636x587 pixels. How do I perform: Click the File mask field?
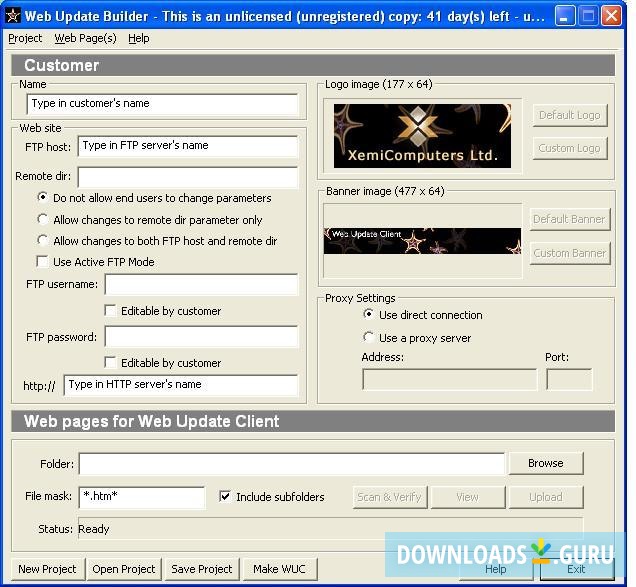pos(142,497)
